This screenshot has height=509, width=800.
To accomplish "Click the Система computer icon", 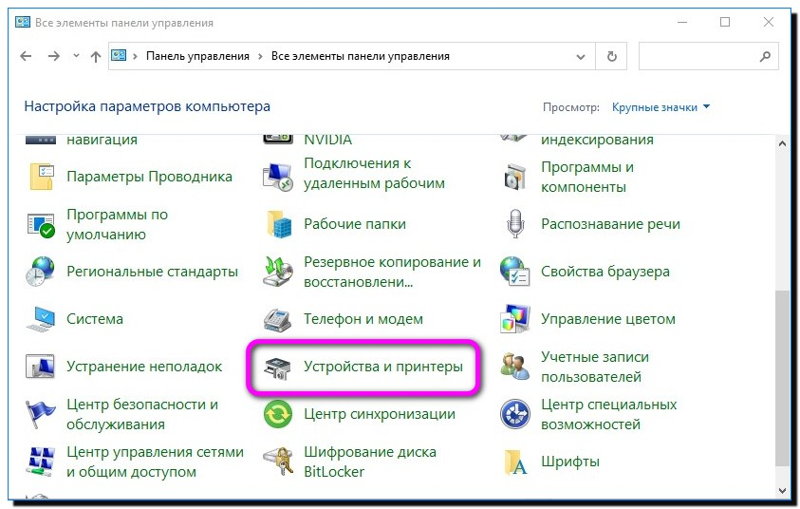I will 40,319.
